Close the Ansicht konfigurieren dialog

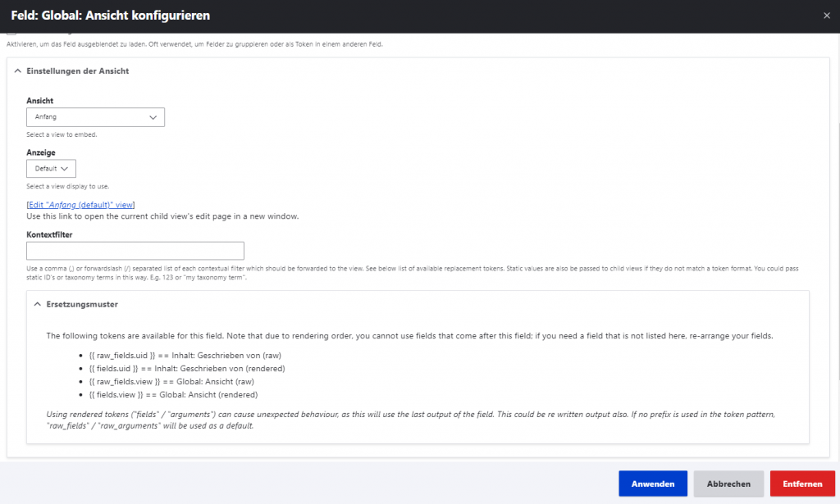pos(826,15)
